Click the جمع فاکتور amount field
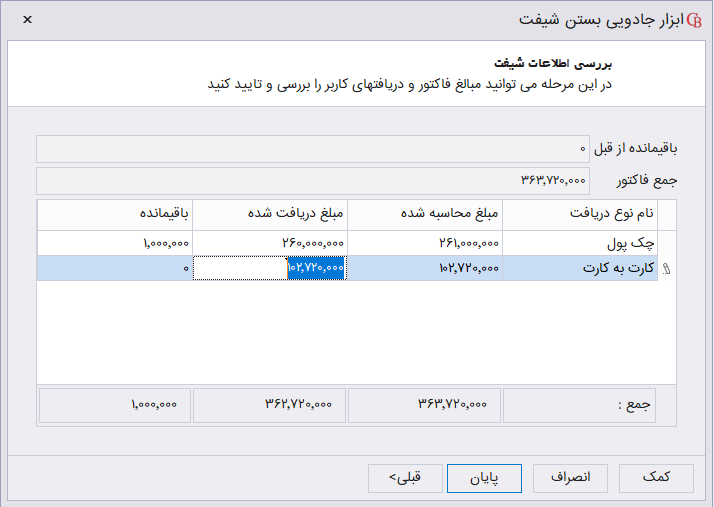The width and height of the screenshot is (714, 507). point(312,180)
